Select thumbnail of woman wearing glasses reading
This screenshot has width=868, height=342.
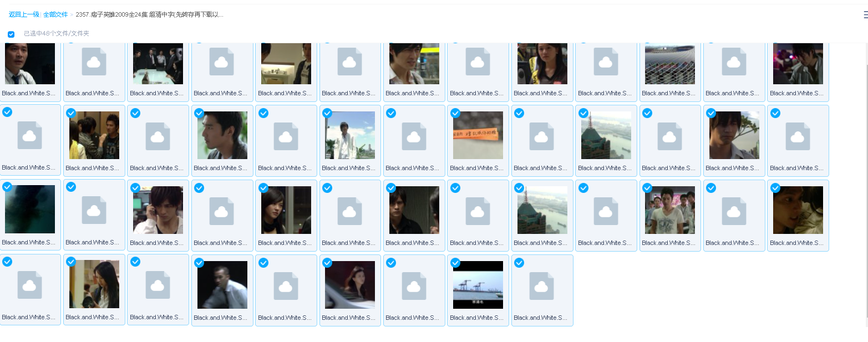tap(94, 284)
